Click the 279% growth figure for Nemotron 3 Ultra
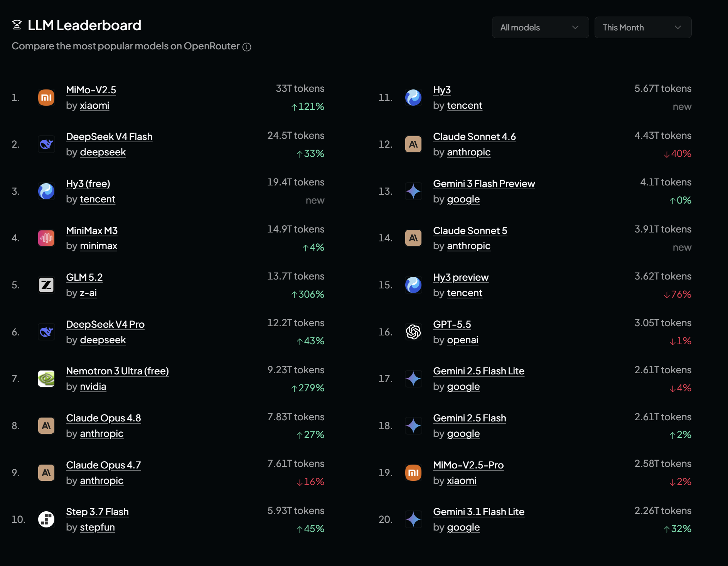Screen dimensions: 728x566 [x=308, y=388]
